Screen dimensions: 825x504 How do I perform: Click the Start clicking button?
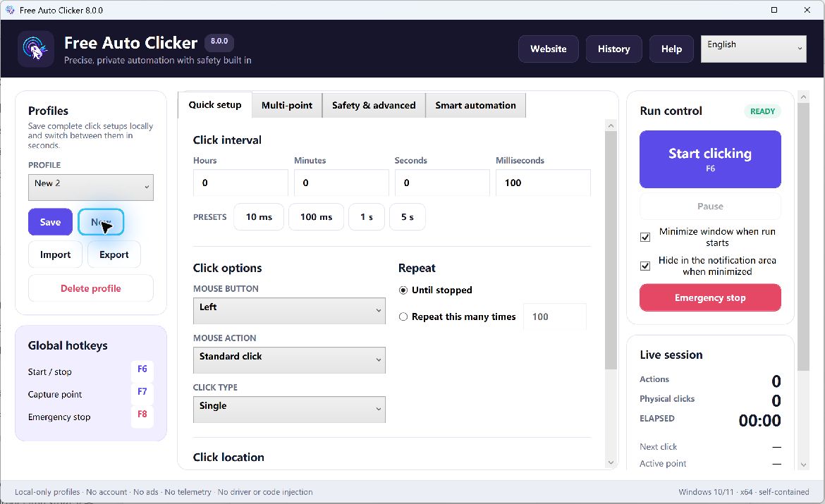710,159
